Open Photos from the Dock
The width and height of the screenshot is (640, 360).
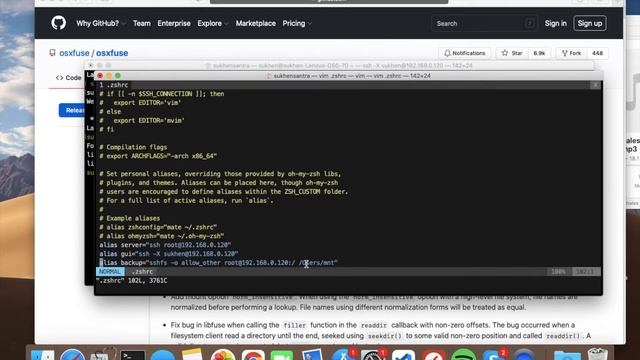[223, 355]
